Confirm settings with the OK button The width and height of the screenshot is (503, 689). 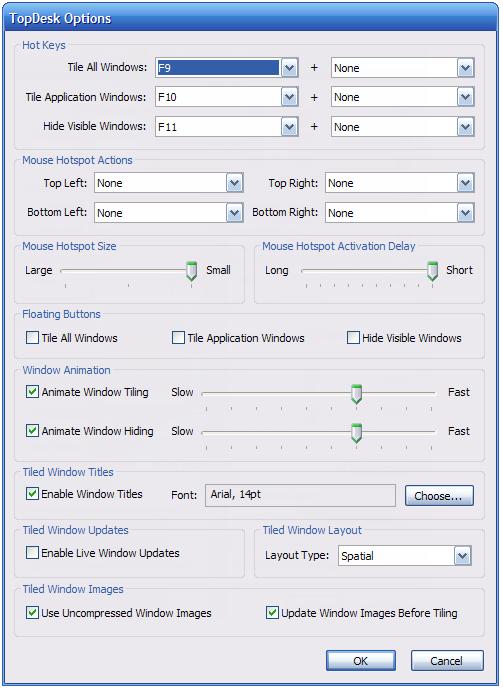pos(361,660)
